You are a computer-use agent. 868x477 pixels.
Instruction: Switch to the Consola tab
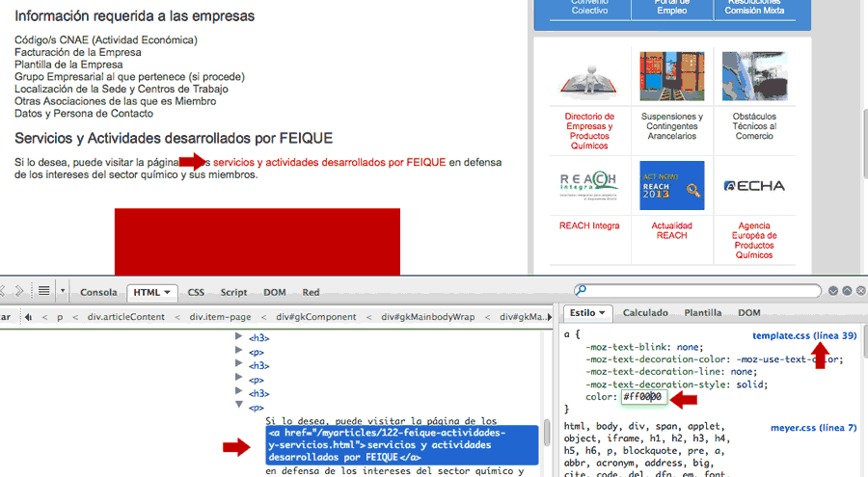pyautogui.click(x=98, y=293)
